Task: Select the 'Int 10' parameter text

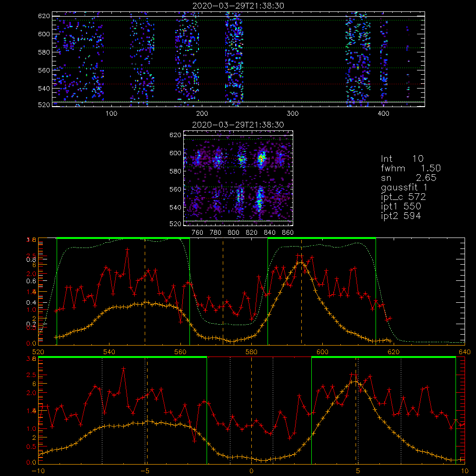Action: click(x=402, y=159)
